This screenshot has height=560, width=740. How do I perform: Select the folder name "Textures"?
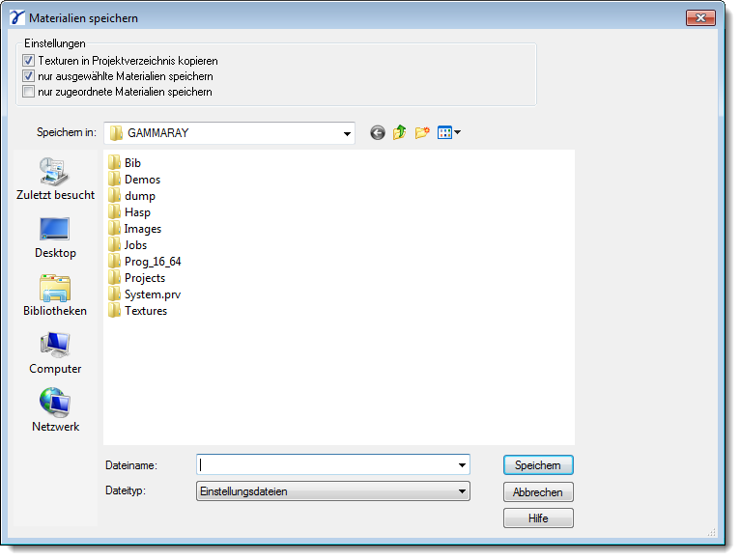click(145, 311)
